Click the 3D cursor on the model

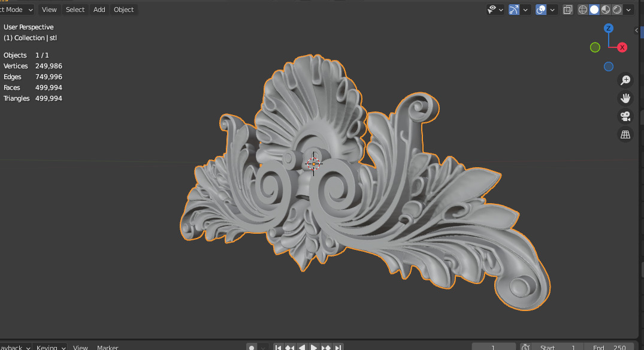[x=314, y=164]
